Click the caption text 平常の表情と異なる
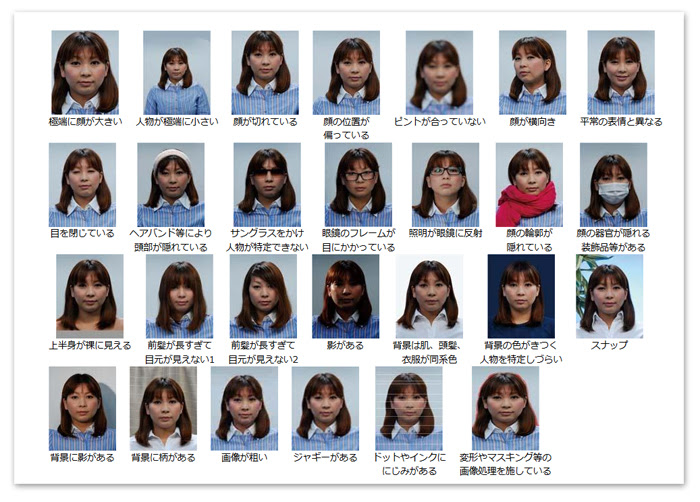Screen dimensions: 700x502 coord(621,121)
